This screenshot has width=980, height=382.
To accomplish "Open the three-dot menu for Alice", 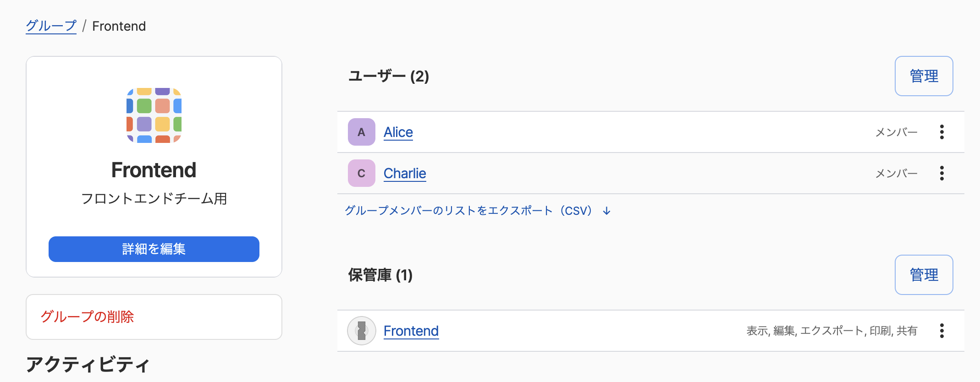I will (942, 132).
